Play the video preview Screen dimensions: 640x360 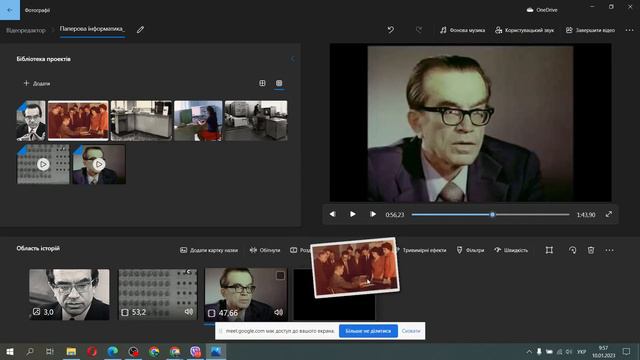(353, 214)
